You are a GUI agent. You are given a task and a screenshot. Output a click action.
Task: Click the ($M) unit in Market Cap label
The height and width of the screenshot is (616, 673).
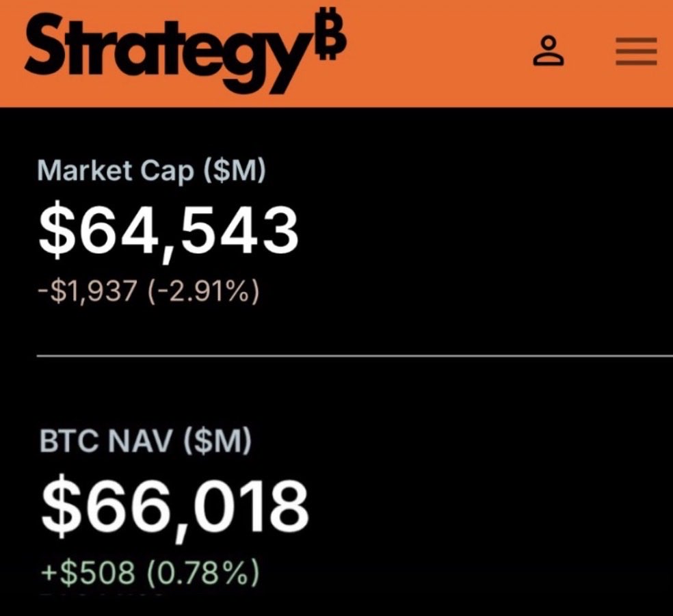coord(233,170)
